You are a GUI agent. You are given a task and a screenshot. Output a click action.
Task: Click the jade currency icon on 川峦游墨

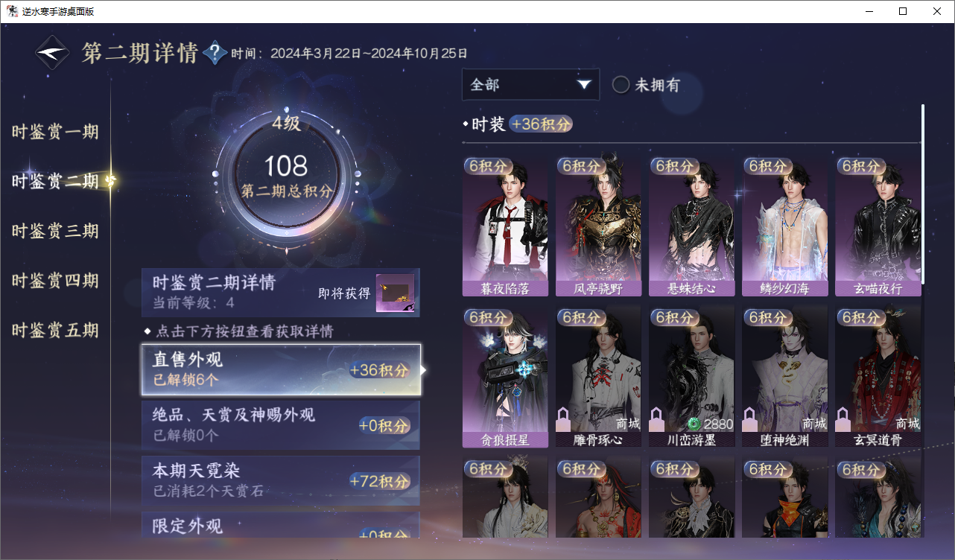coord(694,424)
